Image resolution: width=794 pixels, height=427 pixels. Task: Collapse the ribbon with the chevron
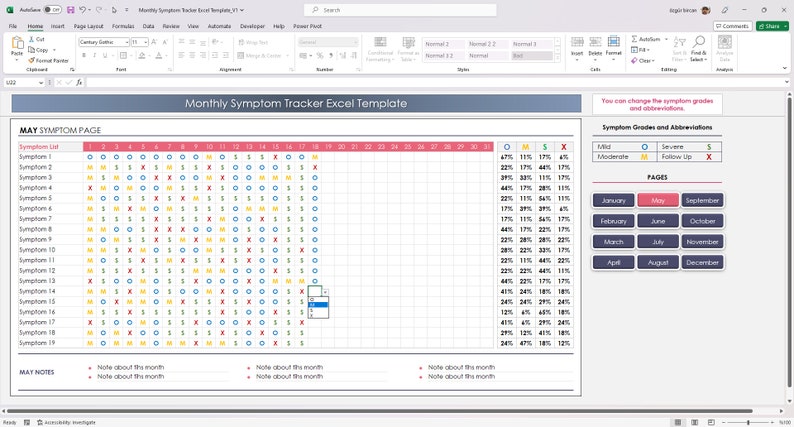[785, 68]
